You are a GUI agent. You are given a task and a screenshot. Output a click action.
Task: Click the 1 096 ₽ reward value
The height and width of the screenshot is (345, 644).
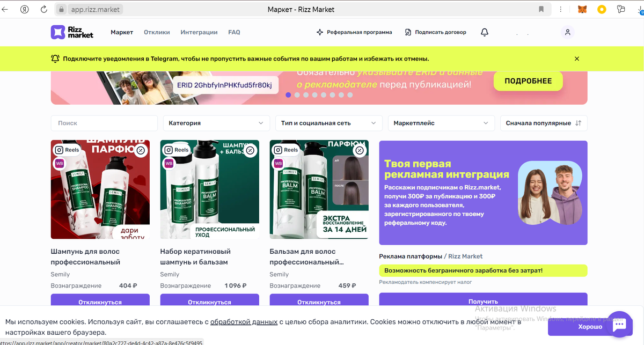click(x=236, y=286)
